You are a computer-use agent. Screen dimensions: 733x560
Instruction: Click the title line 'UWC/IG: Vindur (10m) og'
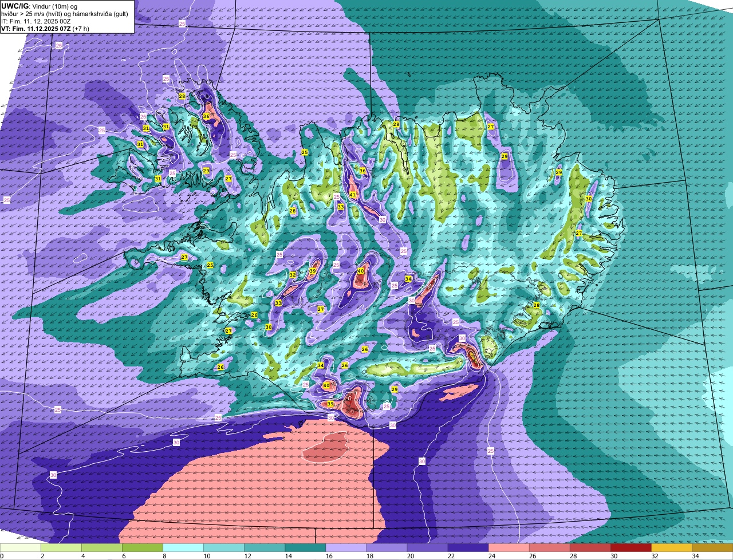pyautogui.click(x=39, y=6)
